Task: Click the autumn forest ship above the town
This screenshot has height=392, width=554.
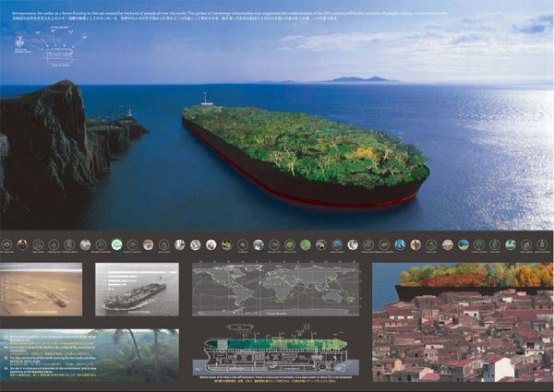Action: pos(474,280)
